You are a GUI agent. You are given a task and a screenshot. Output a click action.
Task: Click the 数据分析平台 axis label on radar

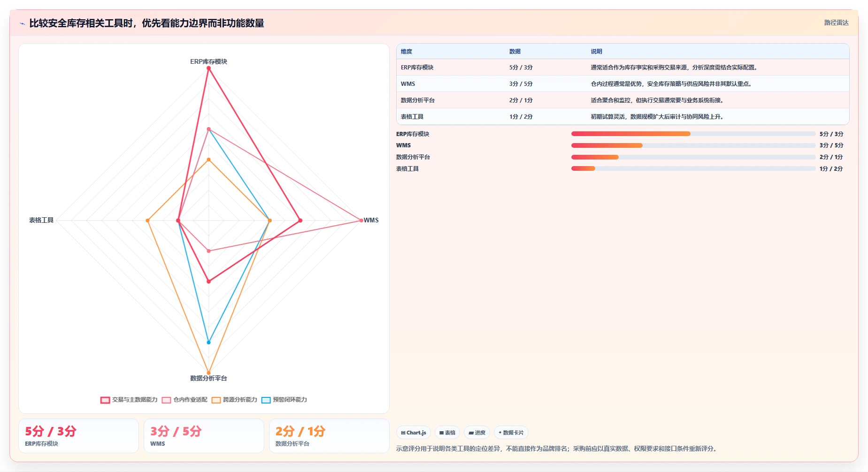coord(208,378)
